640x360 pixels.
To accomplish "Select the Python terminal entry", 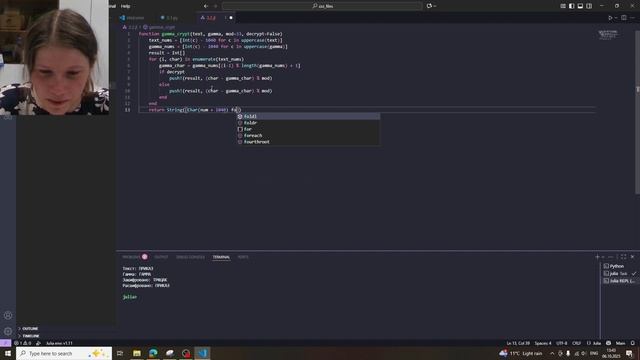I will (x=619, y=266).
